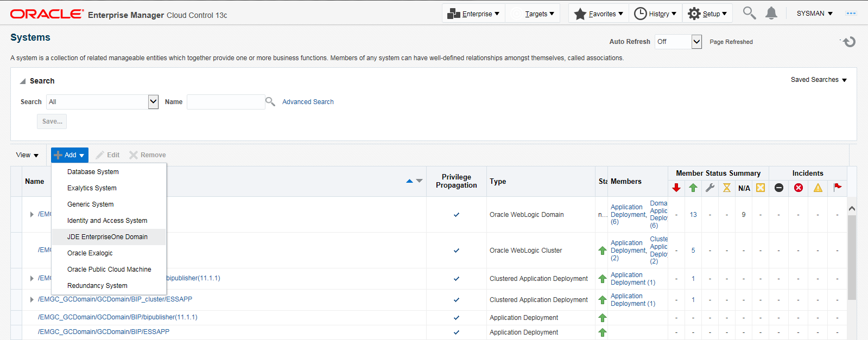Click the name search magnifier icon
Image resolution: width=868 pixels, height=340 pixels.
tap(270, 101)
